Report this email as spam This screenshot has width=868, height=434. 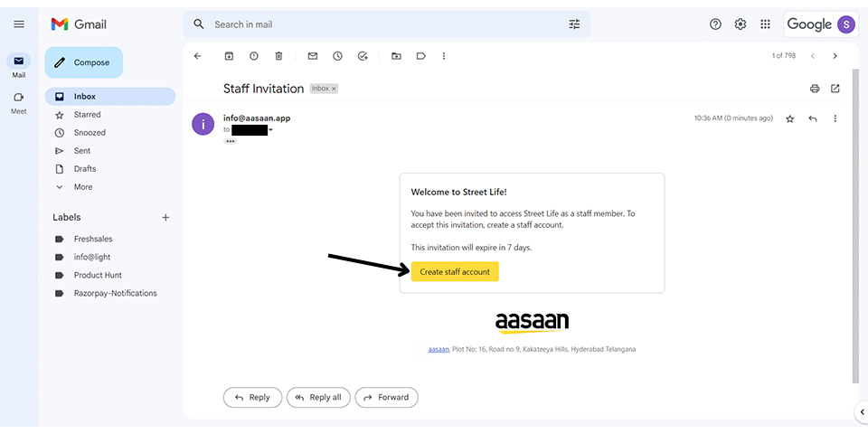click(253, 56)
